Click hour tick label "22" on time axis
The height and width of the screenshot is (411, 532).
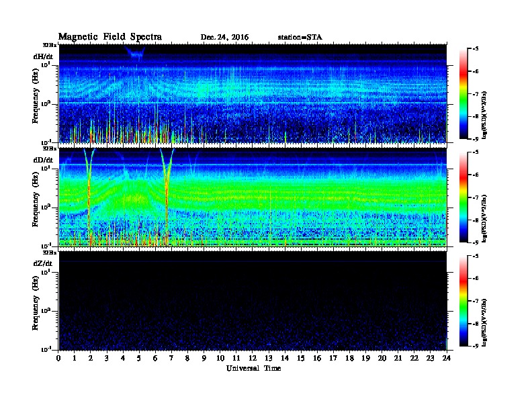click(x=414, y=358)
